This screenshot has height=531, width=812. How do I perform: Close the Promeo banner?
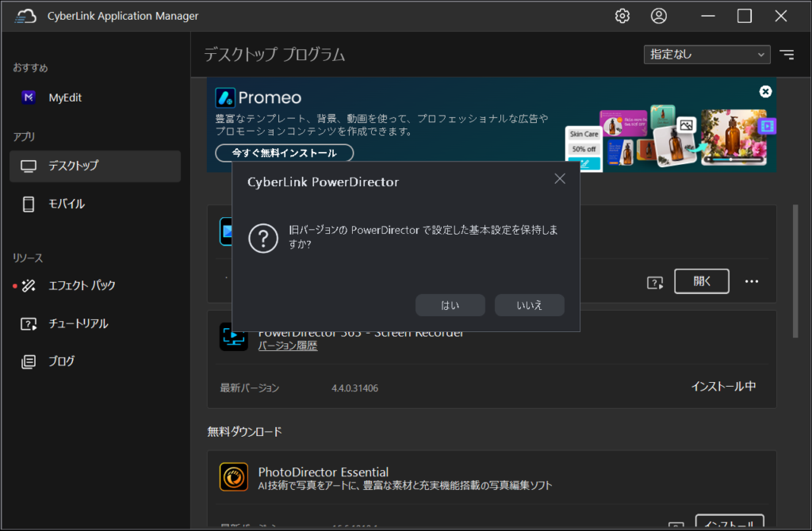[x=765, y=92]
